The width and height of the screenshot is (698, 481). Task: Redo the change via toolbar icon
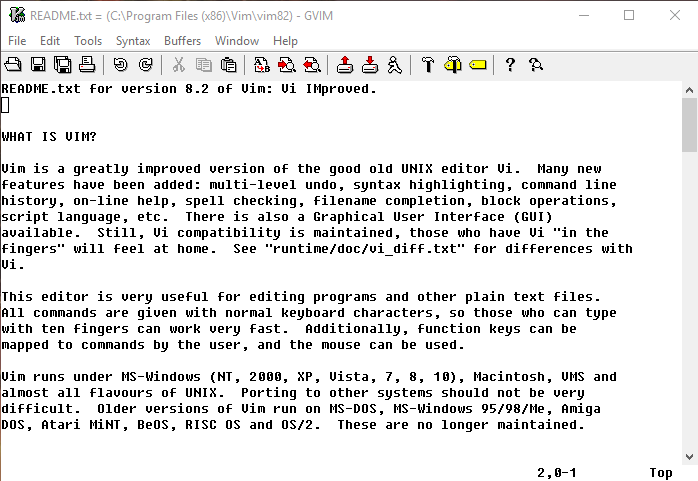[146, 65]
